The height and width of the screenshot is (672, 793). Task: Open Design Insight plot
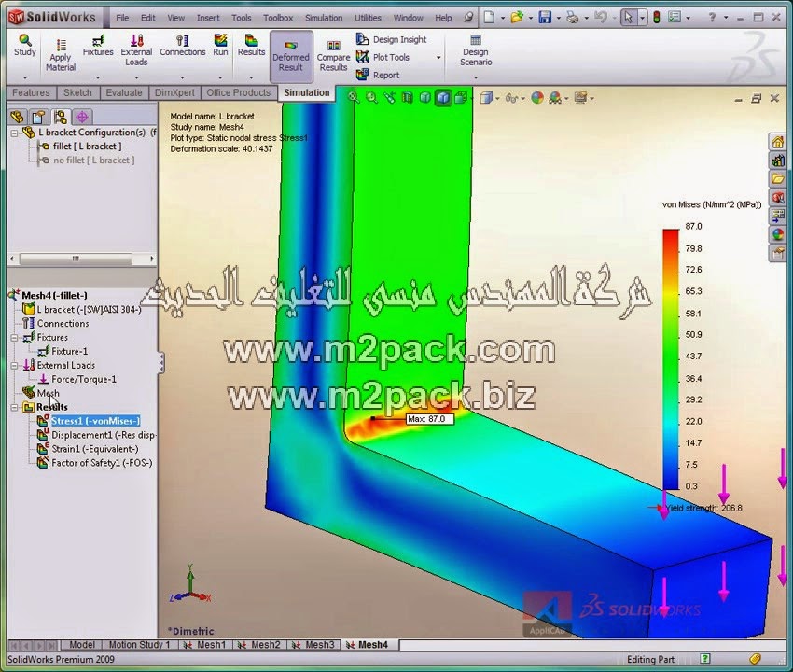click(x=392, y=39)
